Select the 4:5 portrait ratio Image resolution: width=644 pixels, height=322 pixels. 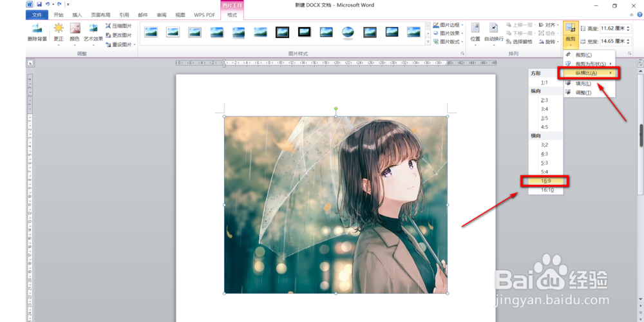[545, 127]
